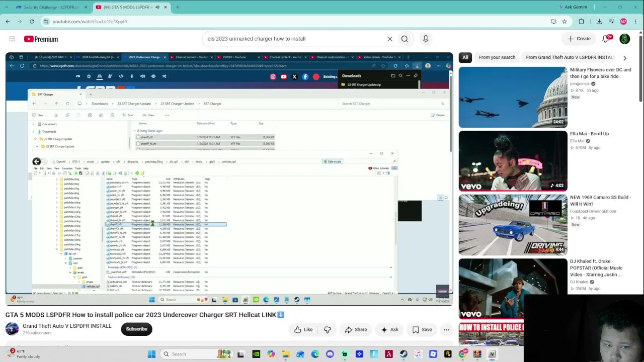Screen dimensions: 644x362
Task: Start voice search with the microphone
Action: pos(426,39)
